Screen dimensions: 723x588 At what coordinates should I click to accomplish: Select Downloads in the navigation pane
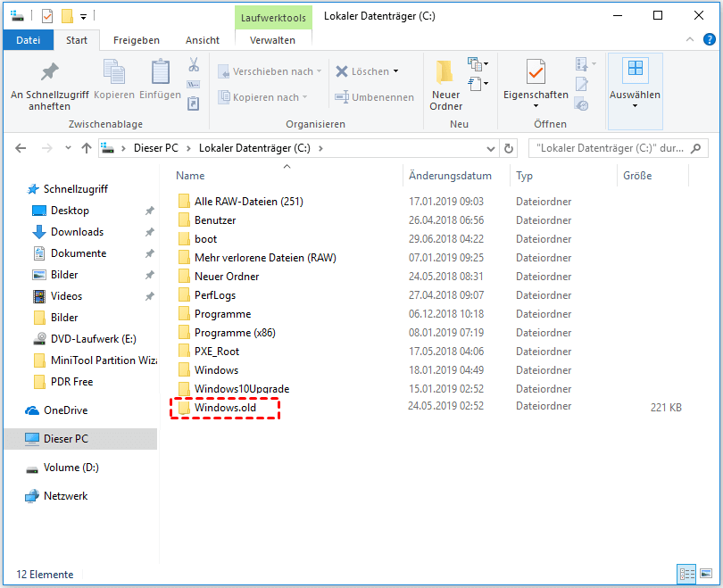click(77, 232)
